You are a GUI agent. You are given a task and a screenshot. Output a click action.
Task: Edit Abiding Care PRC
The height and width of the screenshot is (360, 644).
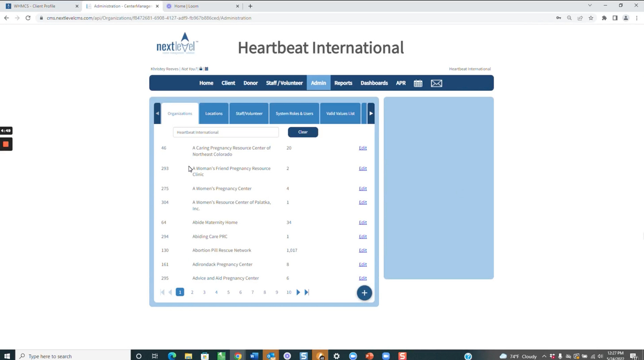(x=363, y=237)
